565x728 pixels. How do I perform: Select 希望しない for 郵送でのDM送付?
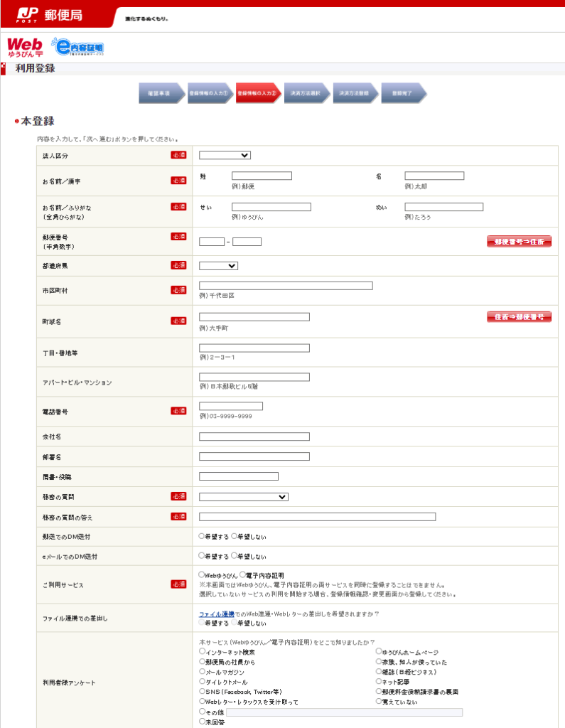click(x=234, y=536)
